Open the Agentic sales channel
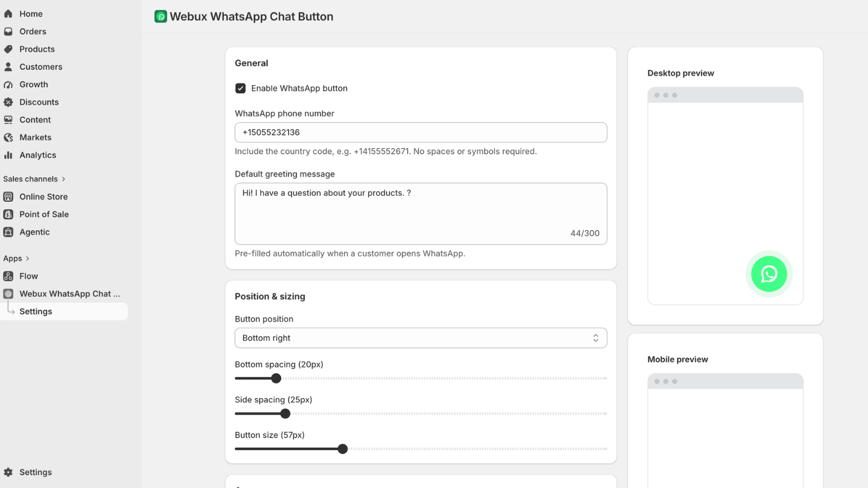This screenshot has height=488, width=868. pyautogui.click(x=35, y=232)
